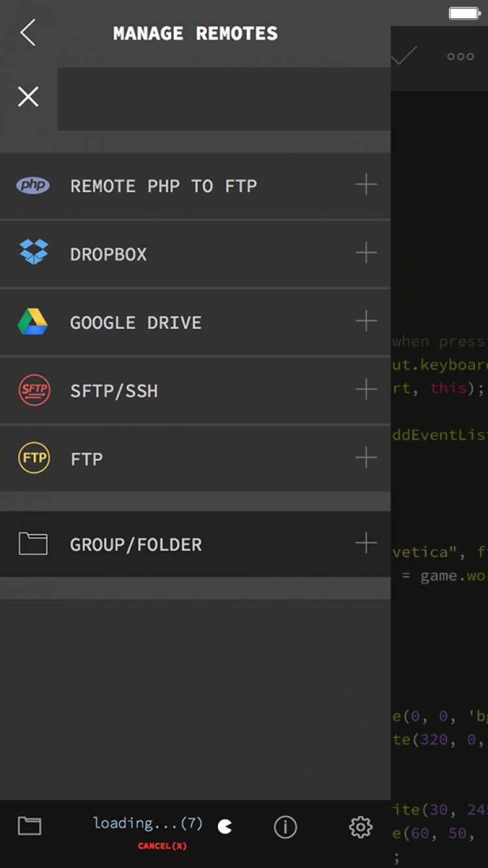Viewport: 488px width, 868px height.
Task: Click the PHP logo icon
Action: point(33,186)
